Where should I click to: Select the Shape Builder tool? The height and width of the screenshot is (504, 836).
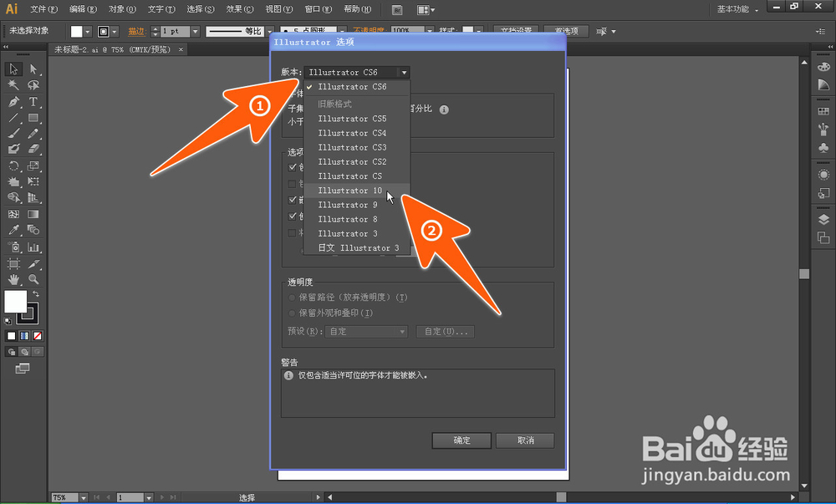(13, 197)
